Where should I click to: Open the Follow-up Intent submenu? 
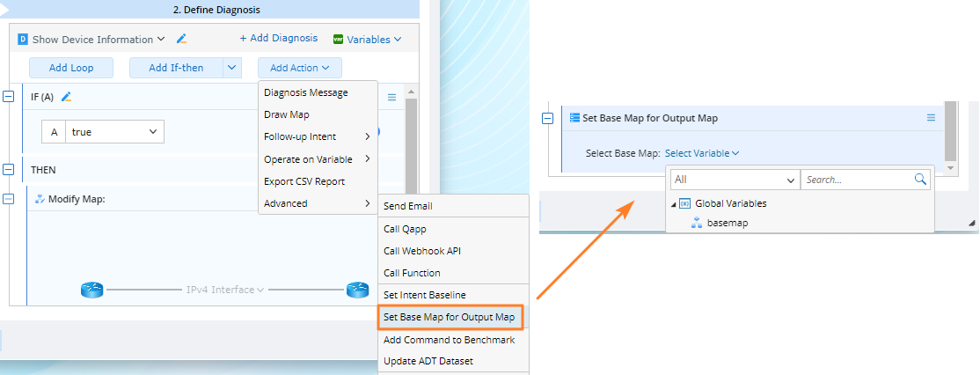[x=318, y=136]
